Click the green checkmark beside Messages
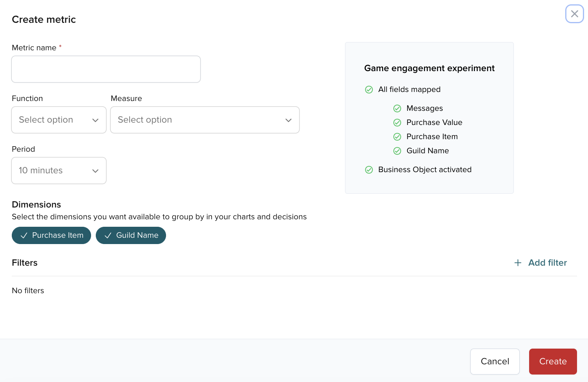588x382 pixels. (x=397, y=108)
